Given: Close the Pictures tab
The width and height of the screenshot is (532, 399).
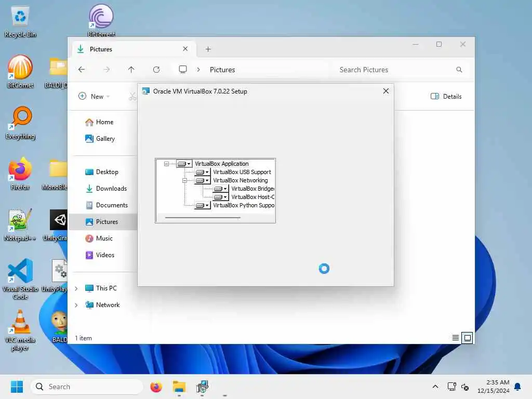Looking at the screenshot, I should (185, 49).
